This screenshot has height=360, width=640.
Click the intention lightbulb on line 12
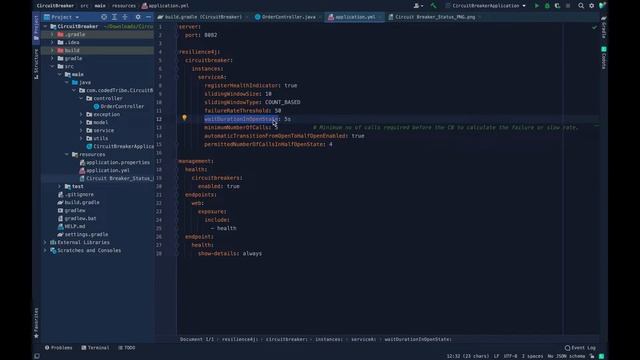tap(184, 118)
